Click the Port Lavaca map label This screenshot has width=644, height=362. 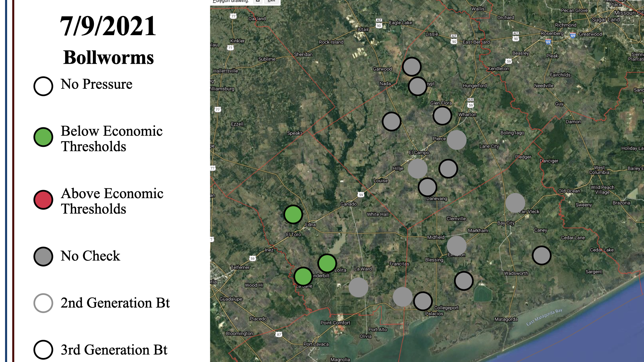[x=316, y=344]
